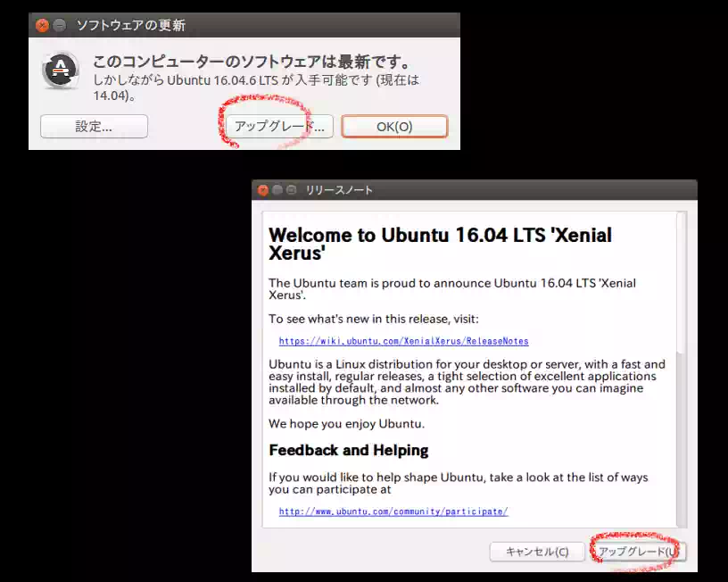Click the release notes vertical scrollbar
The width and height of the screenshot is (728, 582).
pyautogui.click(x=681, y=283)
